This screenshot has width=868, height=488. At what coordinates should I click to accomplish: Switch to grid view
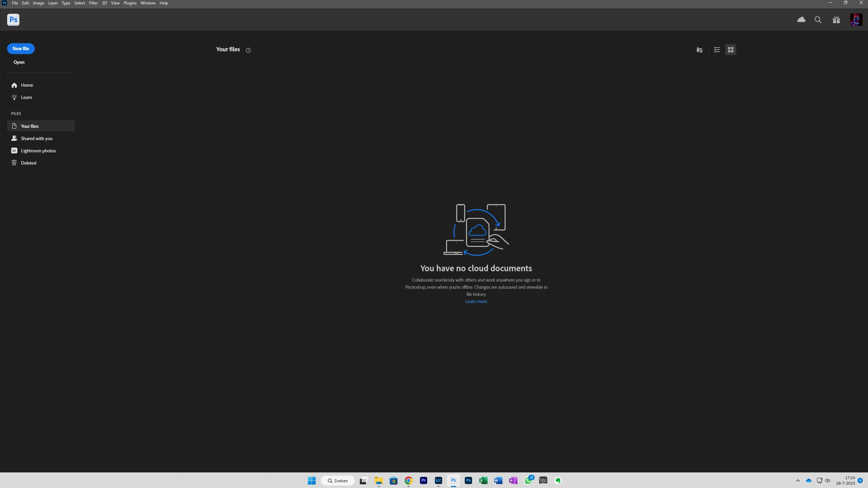(x=731, y=50)
